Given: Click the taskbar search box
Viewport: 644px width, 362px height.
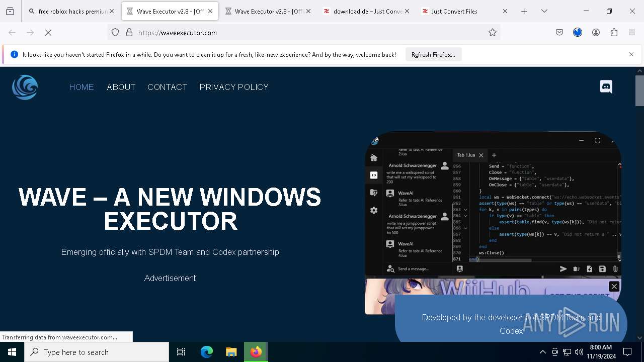Looking at the screenshot, I should [x=97, y=352].
